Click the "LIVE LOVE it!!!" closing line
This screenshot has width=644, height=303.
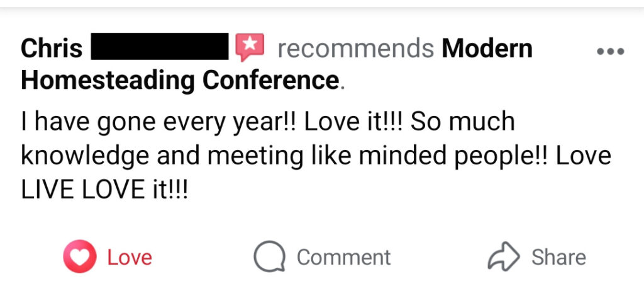tap(104, 190)
